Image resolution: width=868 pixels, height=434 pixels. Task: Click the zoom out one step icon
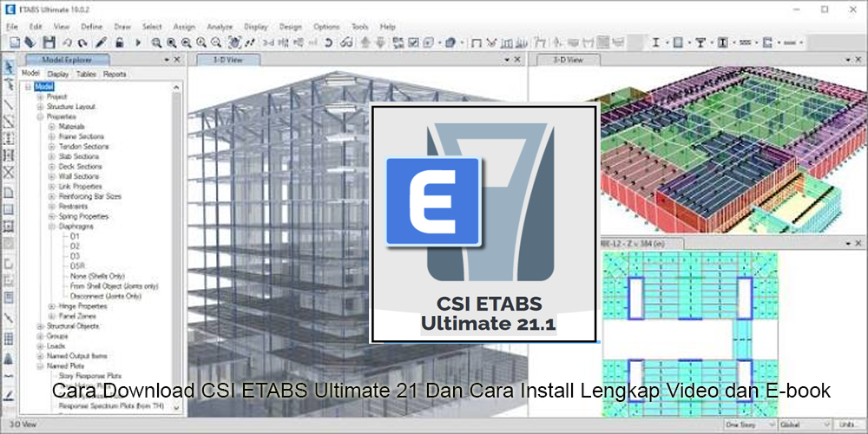(x=216, y=43)
